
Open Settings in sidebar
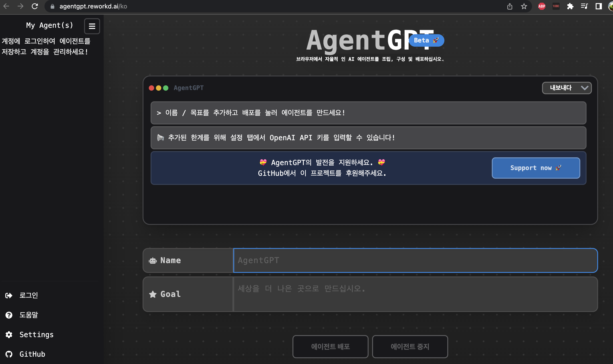click(36, 335)
